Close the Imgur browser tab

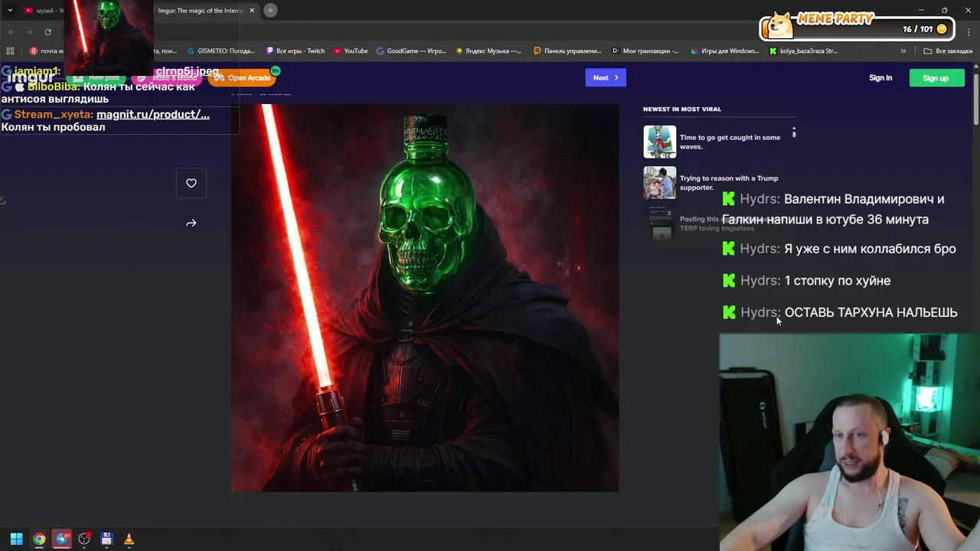252,11
